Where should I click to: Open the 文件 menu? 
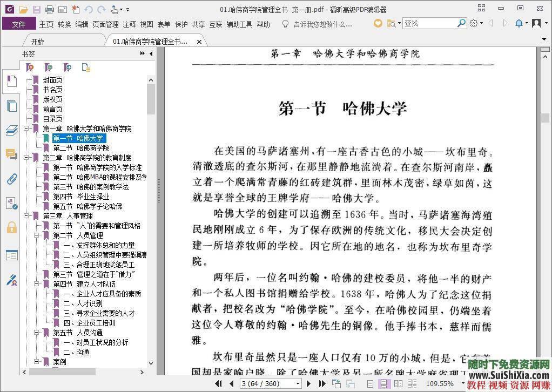pos(19,24)
